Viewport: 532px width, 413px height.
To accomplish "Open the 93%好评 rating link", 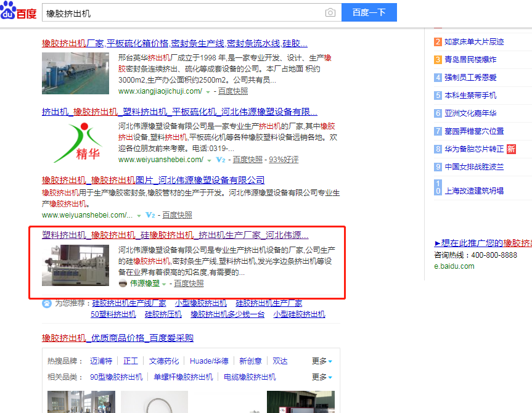I will point(284,160).
